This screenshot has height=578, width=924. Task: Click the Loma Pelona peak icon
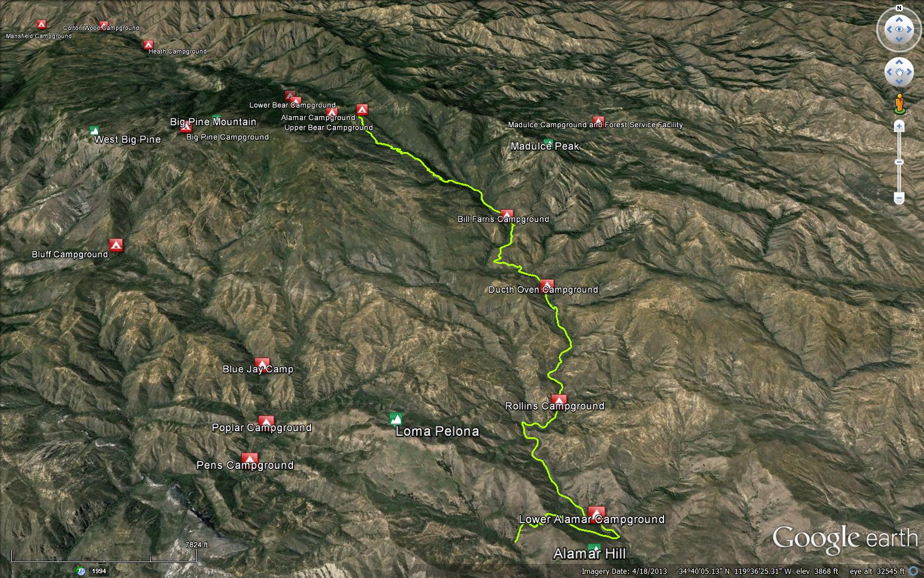(395, 419)
